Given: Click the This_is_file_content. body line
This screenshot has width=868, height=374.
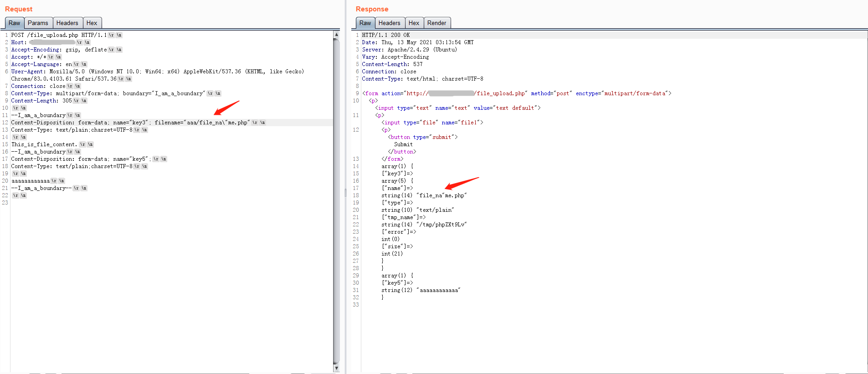Looking at the screenshot, I should pyautogui.click(x=44, y=144).
